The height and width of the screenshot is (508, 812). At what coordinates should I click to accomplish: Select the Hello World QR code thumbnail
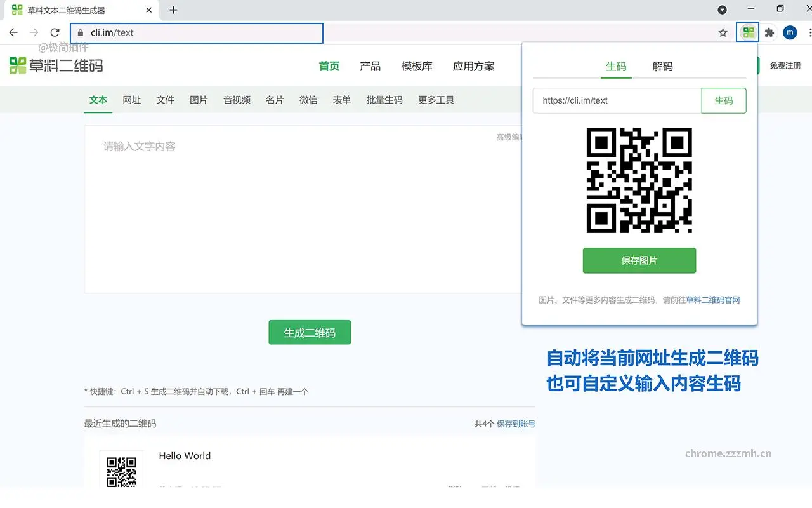tap(121, 471)
